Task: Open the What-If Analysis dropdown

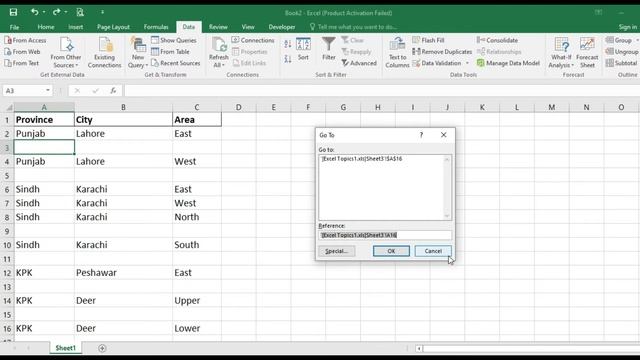Action: pyautogui.click(x=561, y=52)
